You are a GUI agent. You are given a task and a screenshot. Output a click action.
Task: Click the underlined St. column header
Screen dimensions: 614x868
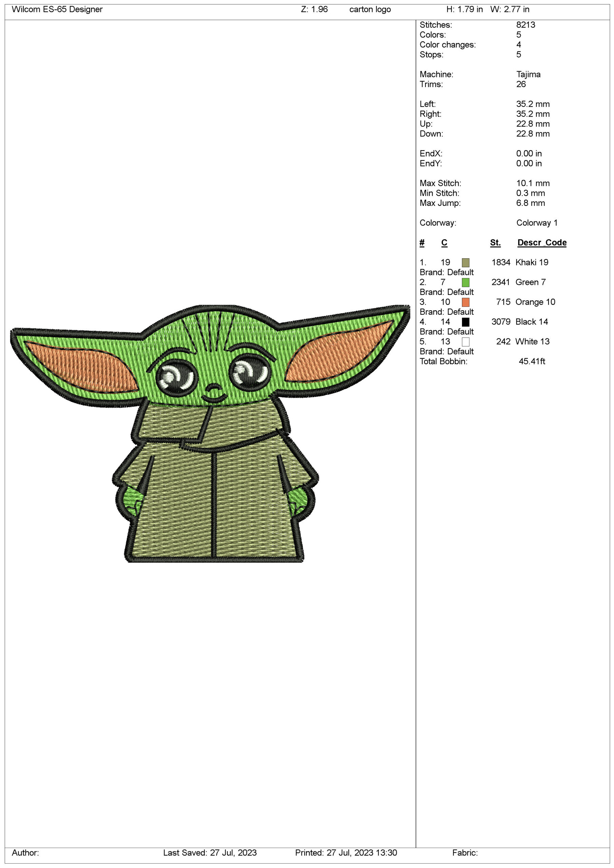pyautogui.click(x=495, y=243)
